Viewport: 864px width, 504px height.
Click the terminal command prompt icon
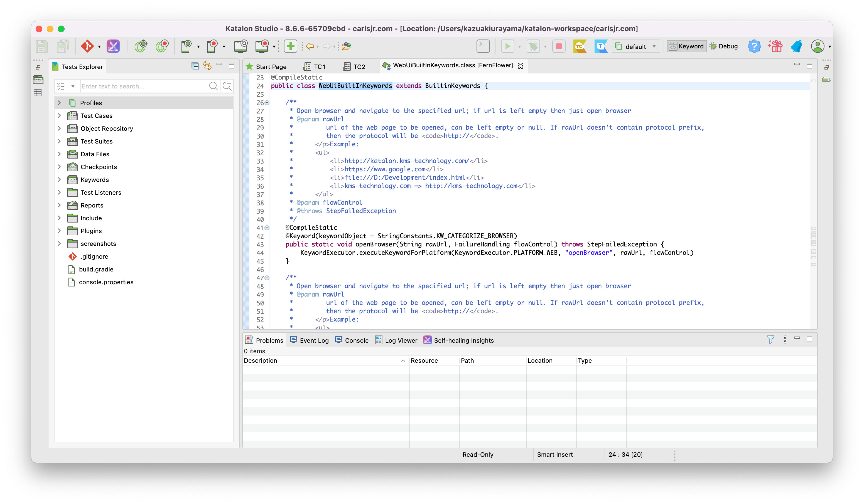483,46
